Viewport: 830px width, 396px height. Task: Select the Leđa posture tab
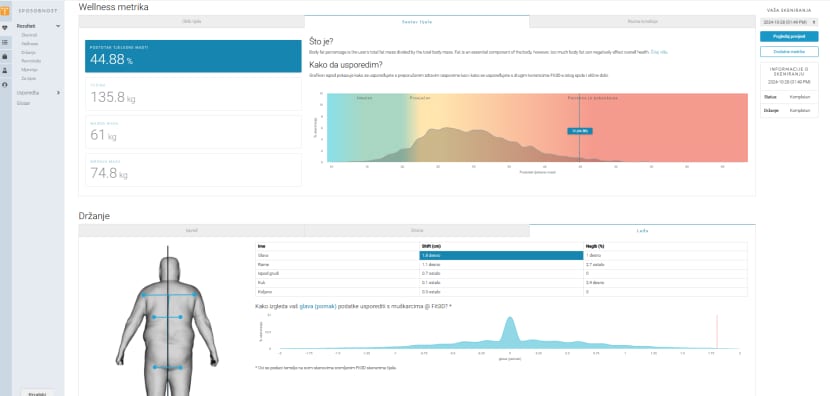(642, 231)
